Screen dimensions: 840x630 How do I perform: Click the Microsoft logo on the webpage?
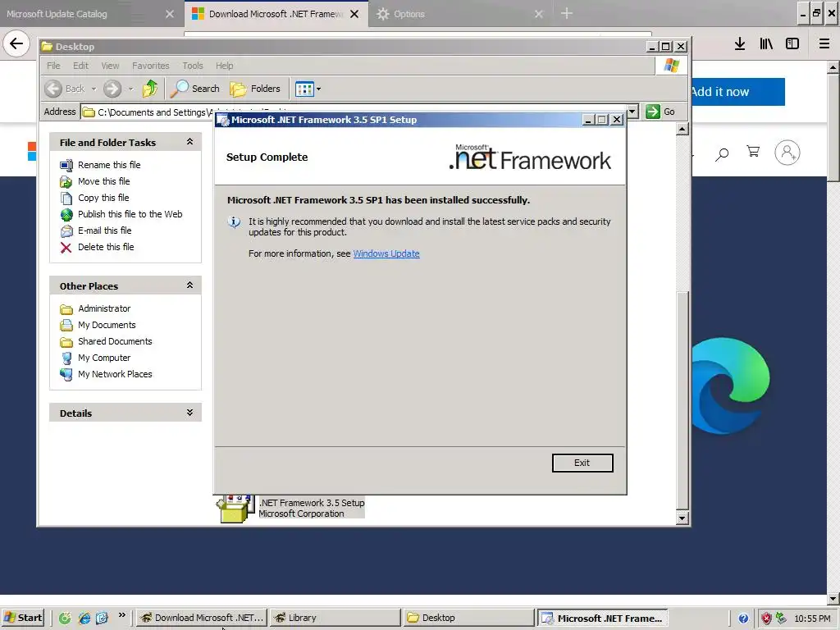[x=32, y=151]
